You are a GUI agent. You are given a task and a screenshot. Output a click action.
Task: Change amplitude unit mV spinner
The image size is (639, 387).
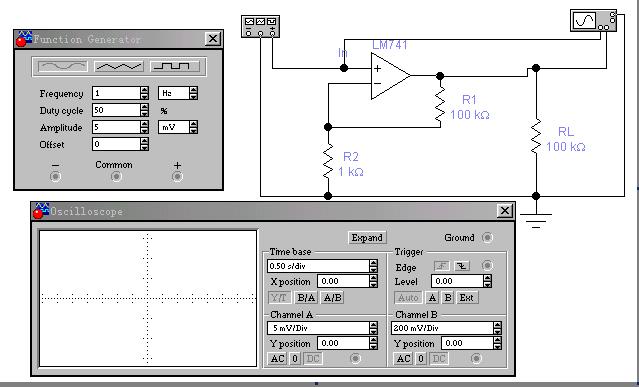coord(194,127)
